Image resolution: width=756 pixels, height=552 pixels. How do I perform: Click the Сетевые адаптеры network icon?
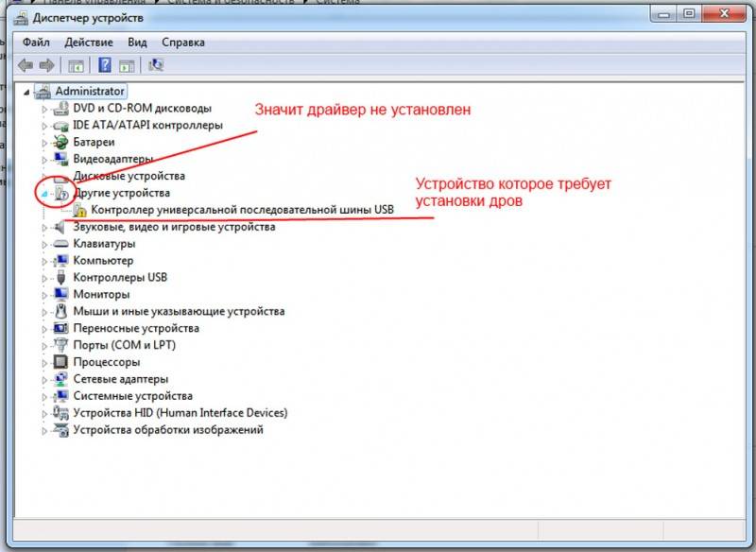click(60, 379)
